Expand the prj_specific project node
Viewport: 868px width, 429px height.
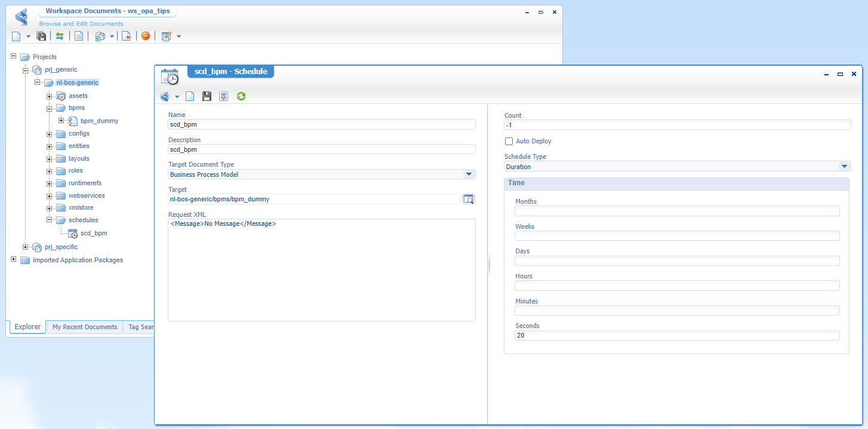(26, 247)
